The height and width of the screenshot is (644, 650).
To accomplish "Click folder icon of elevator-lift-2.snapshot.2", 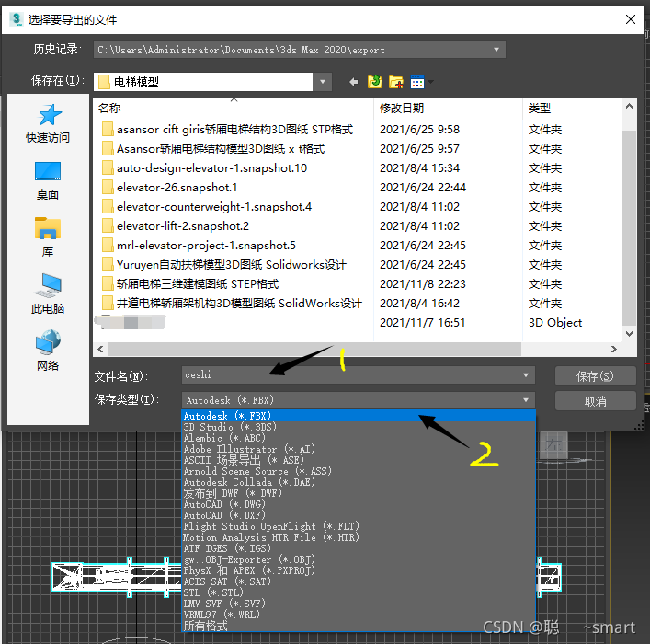I will point(108,226).
